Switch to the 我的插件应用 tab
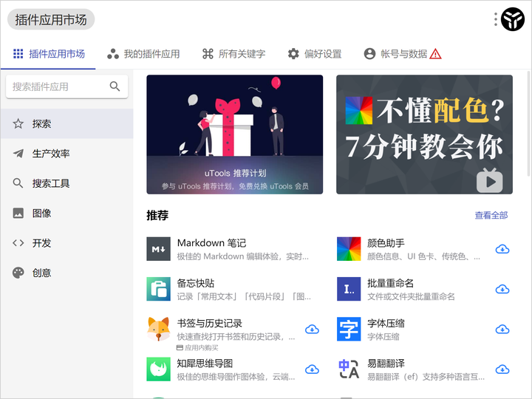The height and width of the screenshot is (399, 532). (x=143, y=54)
